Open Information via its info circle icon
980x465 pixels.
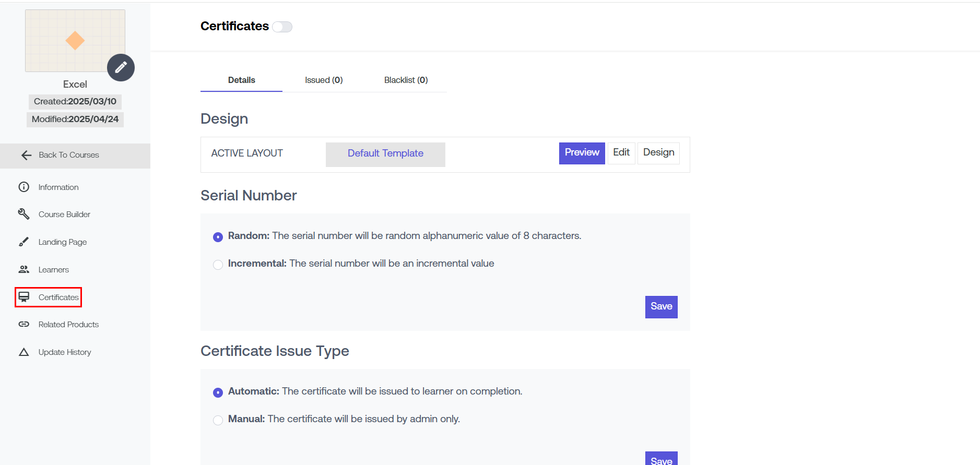pyautogui.click(x=24, y=187)
